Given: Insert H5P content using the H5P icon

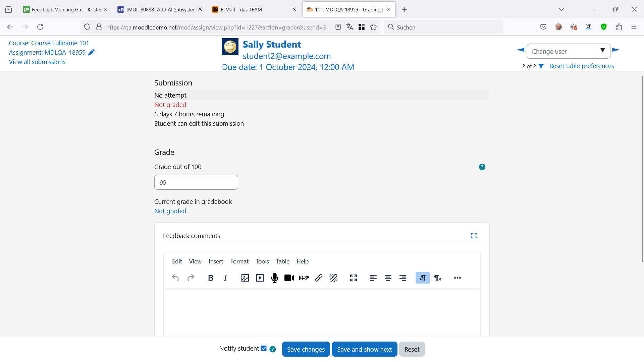Looking at the screenshot, I should (304, 278).
